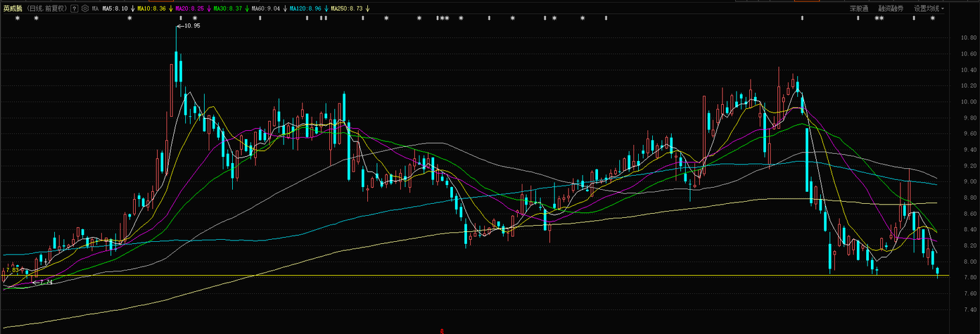Click 10.40 on the price axis
Viewport: 980px width, 334px height.
click(969, 69)
